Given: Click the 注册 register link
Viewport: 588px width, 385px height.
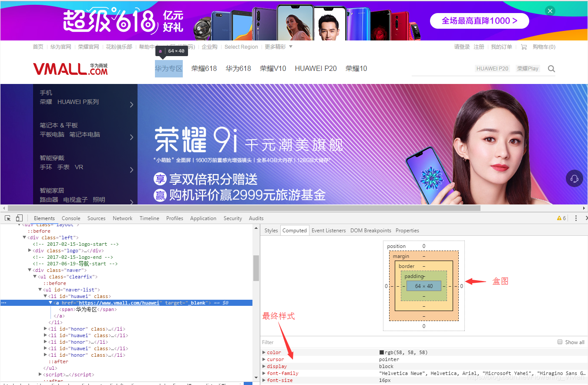Looking at the screenshot, I should click(479, 47).
